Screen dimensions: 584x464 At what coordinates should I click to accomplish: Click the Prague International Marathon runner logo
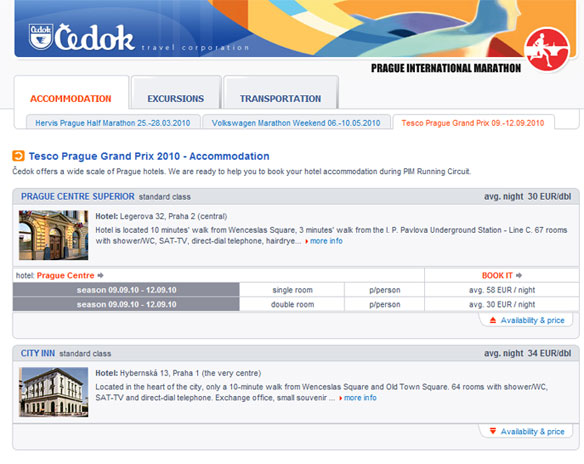[547, 49]
